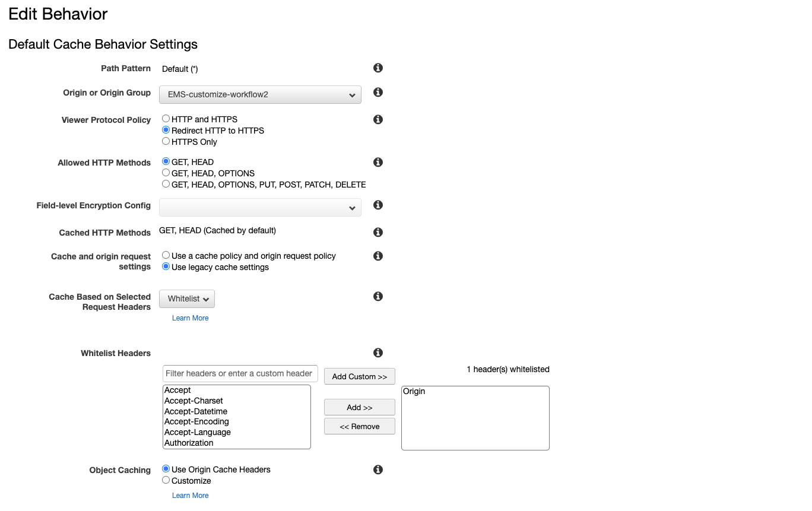Click the custom header filter field
This screenshot has width=812, height=511.
point(240,373)
